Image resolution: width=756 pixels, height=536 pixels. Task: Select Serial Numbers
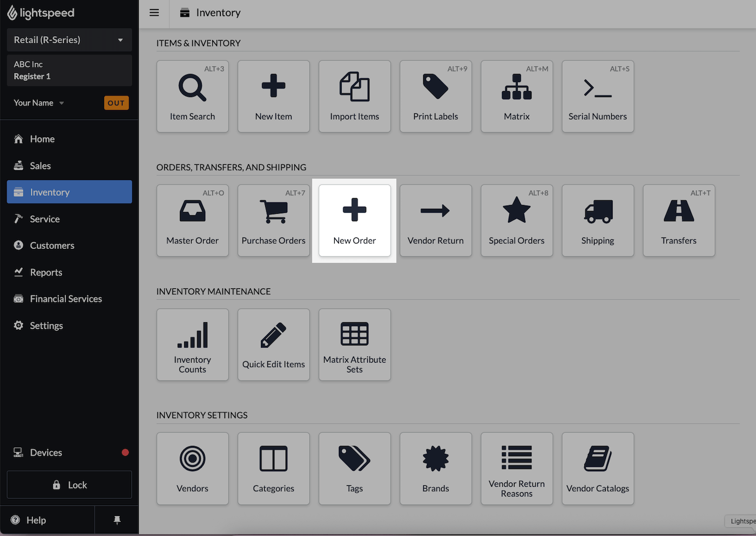coord(597,96)
